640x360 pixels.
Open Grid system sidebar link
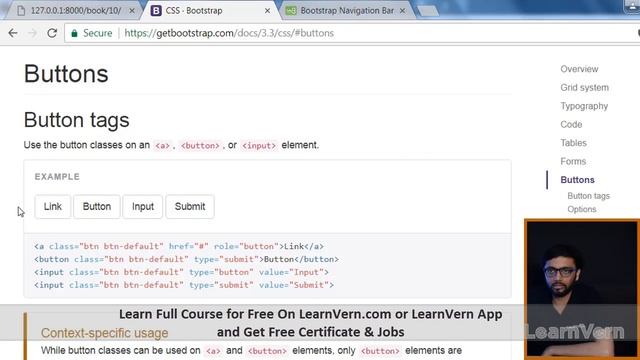[584, 87]
